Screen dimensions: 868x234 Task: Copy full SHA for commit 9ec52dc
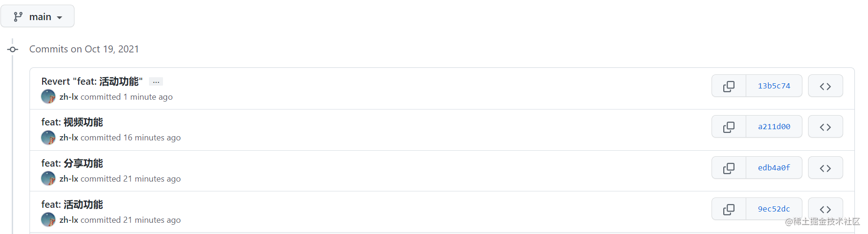tap(728, 209)
